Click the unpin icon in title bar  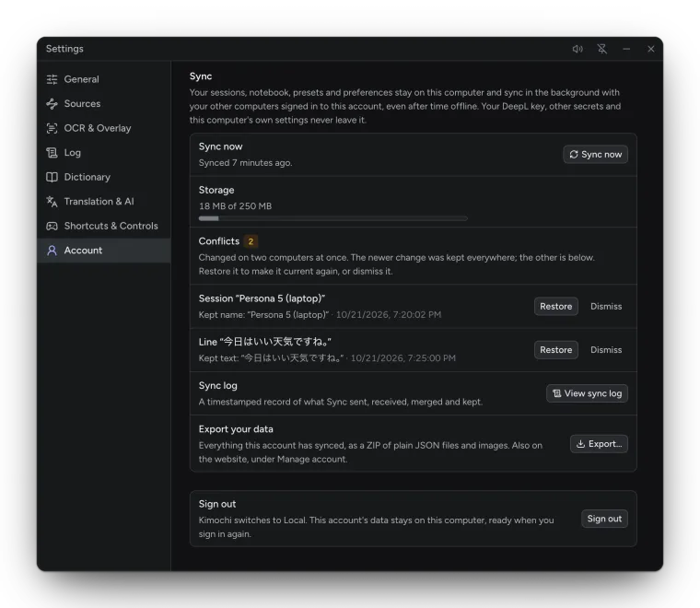602,49
